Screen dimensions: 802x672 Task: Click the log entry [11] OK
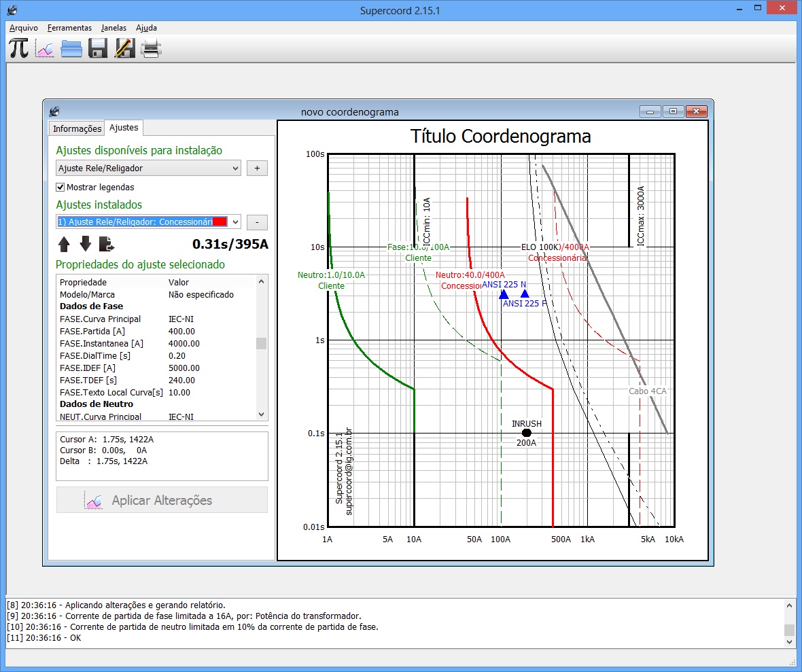pyautogui.click(x=44, y=638)
